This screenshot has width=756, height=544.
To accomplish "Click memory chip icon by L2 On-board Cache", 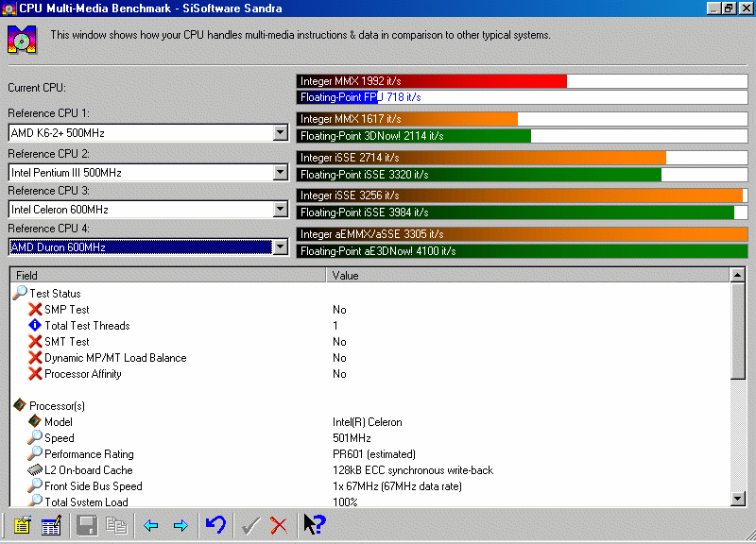I will (x=35, y=469).
